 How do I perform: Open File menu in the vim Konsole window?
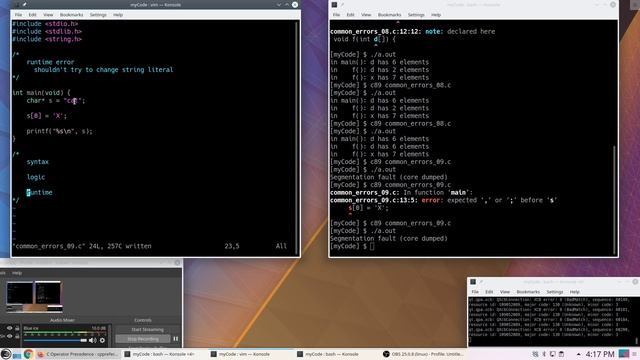point(18,15)
